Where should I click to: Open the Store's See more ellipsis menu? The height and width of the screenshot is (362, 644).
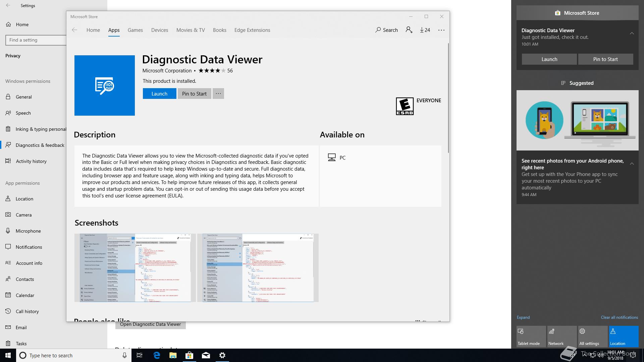[x=441, y=30]
